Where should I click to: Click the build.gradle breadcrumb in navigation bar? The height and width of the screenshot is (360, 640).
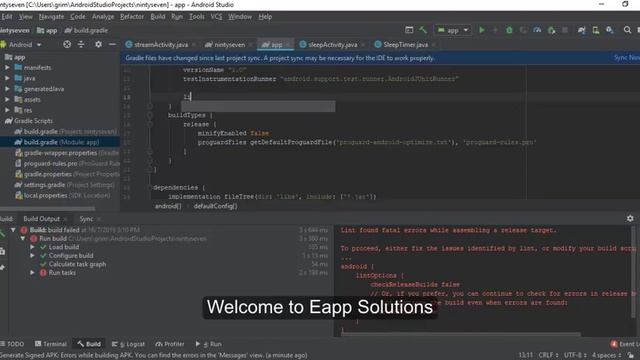(87, 30)
